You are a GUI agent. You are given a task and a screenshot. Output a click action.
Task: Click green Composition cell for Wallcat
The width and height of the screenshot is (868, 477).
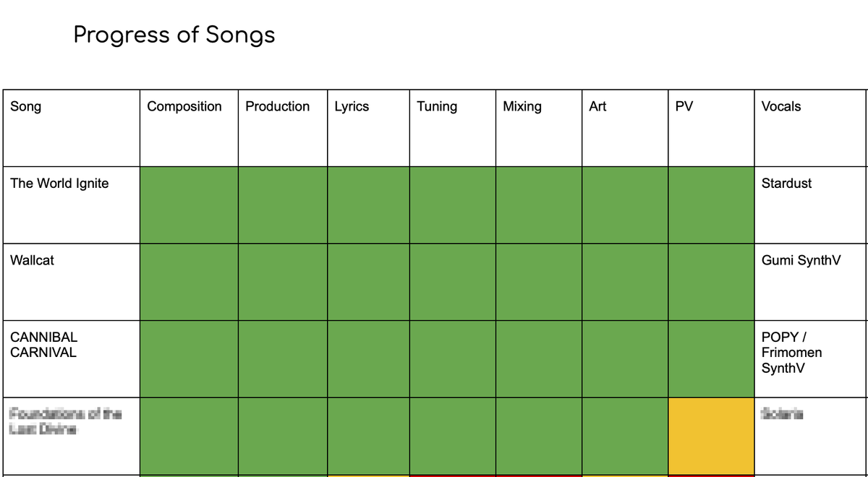point(189,282)
